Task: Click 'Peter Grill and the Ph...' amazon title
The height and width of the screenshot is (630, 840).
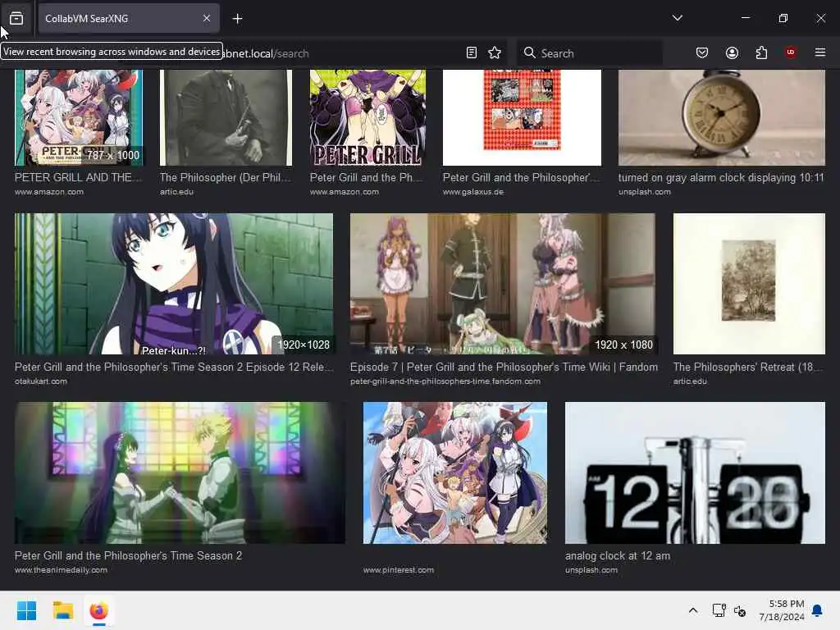Action: 366,177
